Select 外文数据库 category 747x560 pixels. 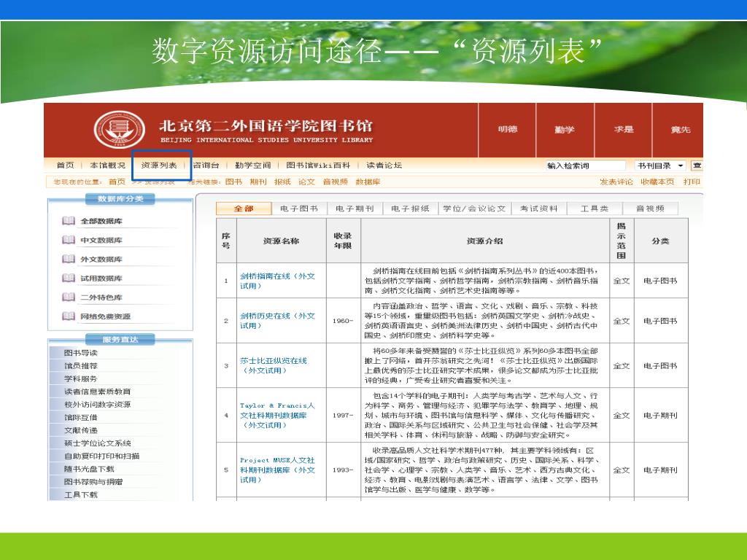pyautogui.click(x=101, y=259)
